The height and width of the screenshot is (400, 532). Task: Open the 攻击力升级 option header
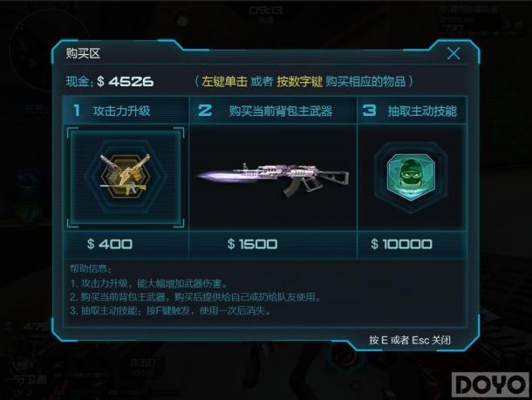(x=121, y=111)
